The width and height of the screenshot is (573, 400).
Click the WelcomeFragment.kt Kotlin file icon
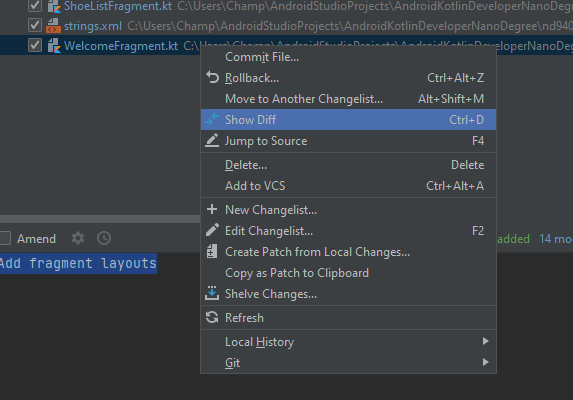[54, 46]
